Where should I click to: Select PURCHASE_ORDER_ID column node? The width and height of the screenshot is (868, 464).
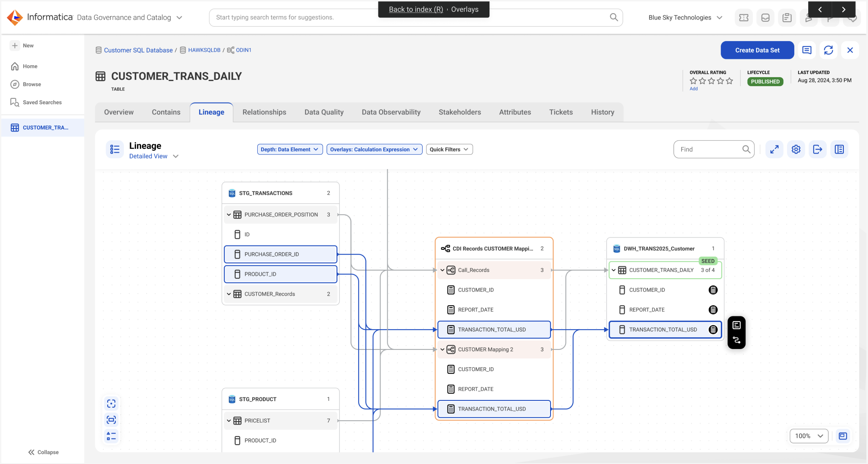[x=281, y=254]
